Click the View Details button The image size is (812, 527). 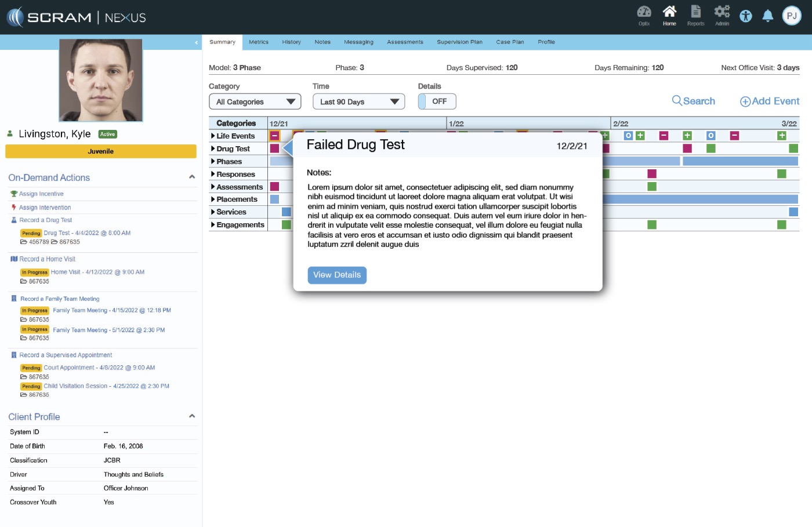(x=337, y=275)
